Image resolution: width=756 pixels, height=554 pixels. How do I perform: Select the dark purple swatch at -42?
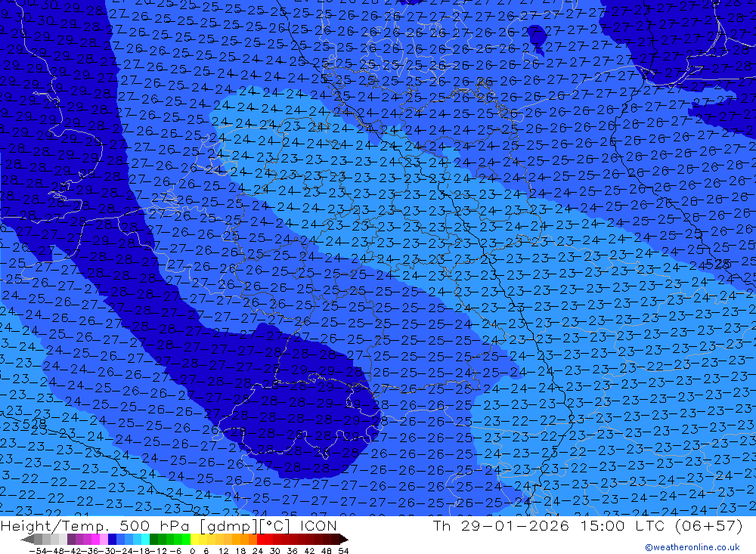[71, 539]
